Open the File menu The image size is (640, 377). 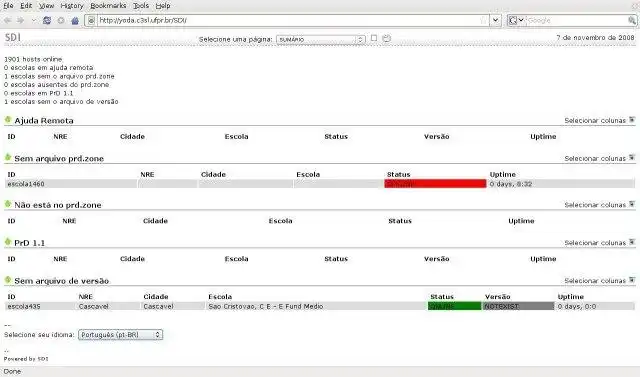(8, 6)
